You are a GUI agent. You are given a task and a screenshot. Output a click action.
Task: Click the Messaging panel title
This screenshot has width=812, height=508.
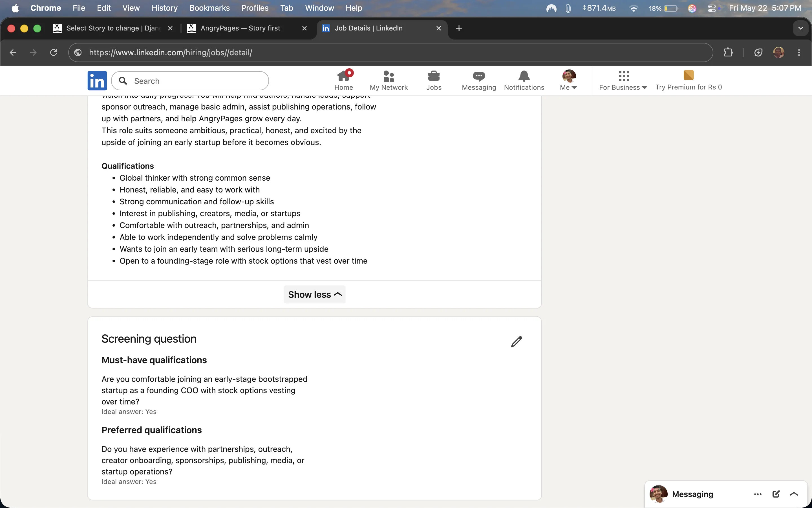[x=692, y=494]
